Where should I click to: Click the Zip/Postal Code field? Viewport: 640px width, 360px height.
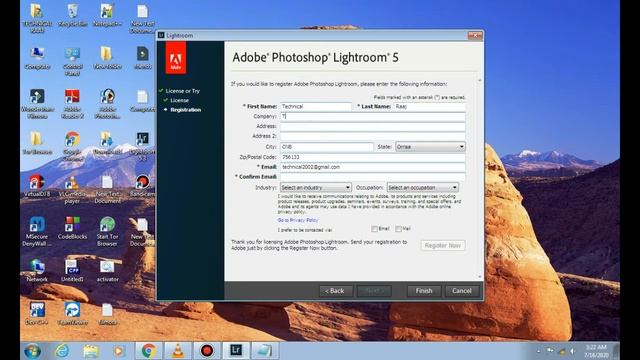373,157
